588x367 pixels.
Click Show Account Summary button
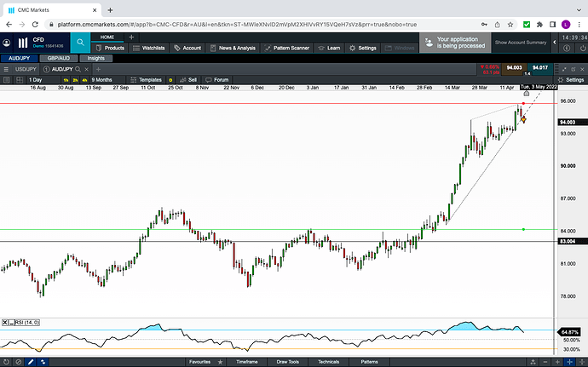[520, 42]
